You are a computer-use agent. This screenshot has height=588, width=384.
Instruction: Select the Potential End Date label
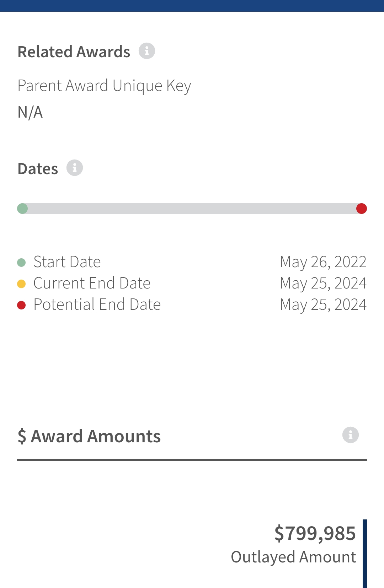click(x=97, y=304)
